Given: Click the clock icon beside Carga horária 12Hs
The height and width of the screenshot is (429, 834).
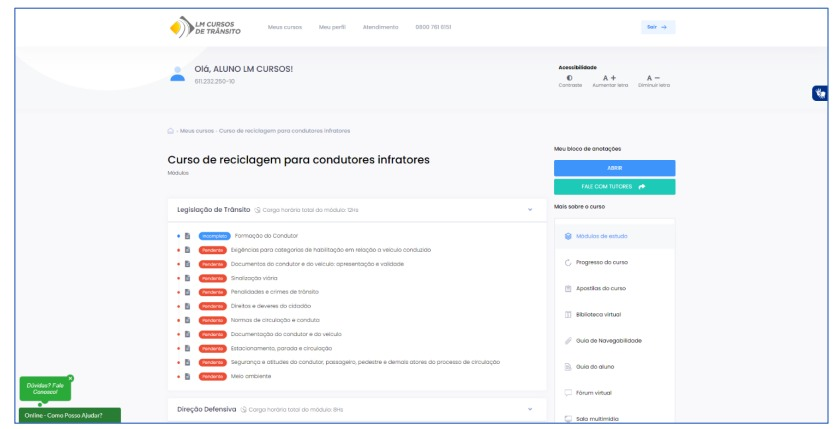Looking at the screenshot, I should tap(257, 210).
